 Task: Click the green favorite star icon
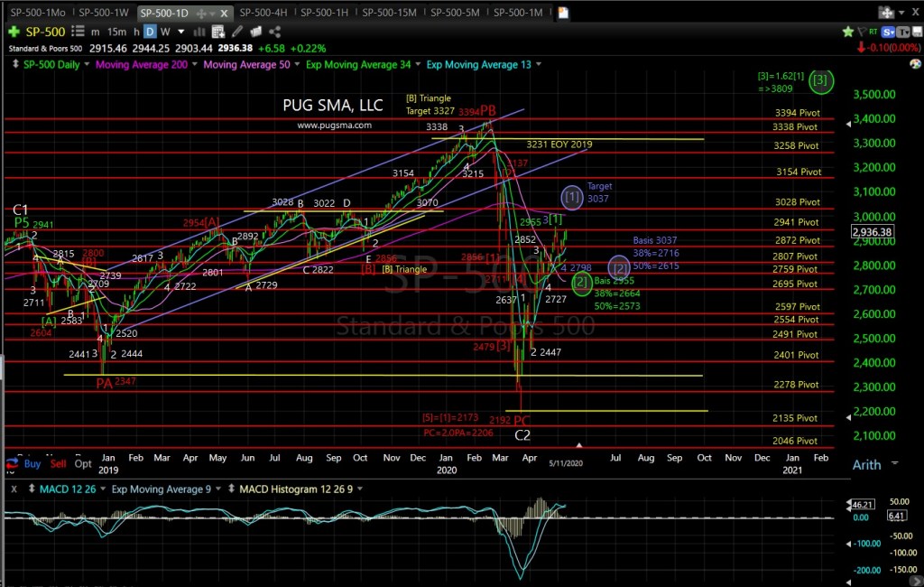(847, 32)
